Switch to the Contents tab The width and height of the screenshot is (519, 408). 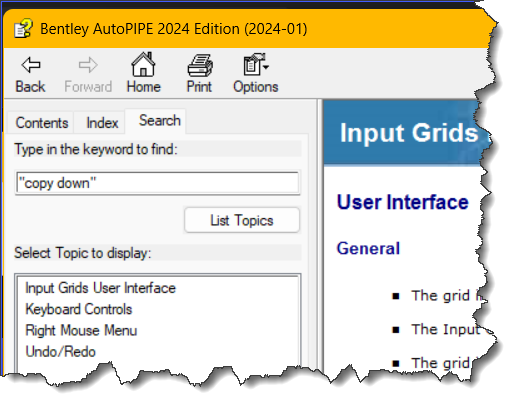pyautogui.click(x=42, y=123)
